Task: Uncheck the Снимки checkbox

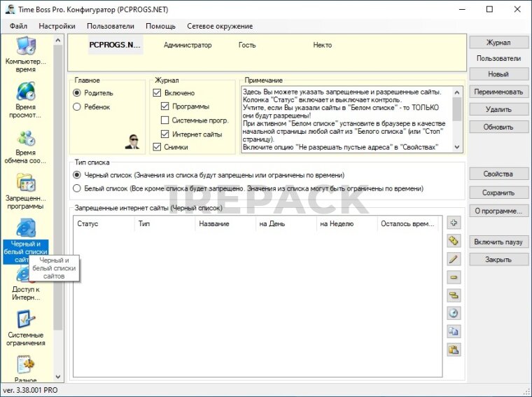Action: pos(156,147)
